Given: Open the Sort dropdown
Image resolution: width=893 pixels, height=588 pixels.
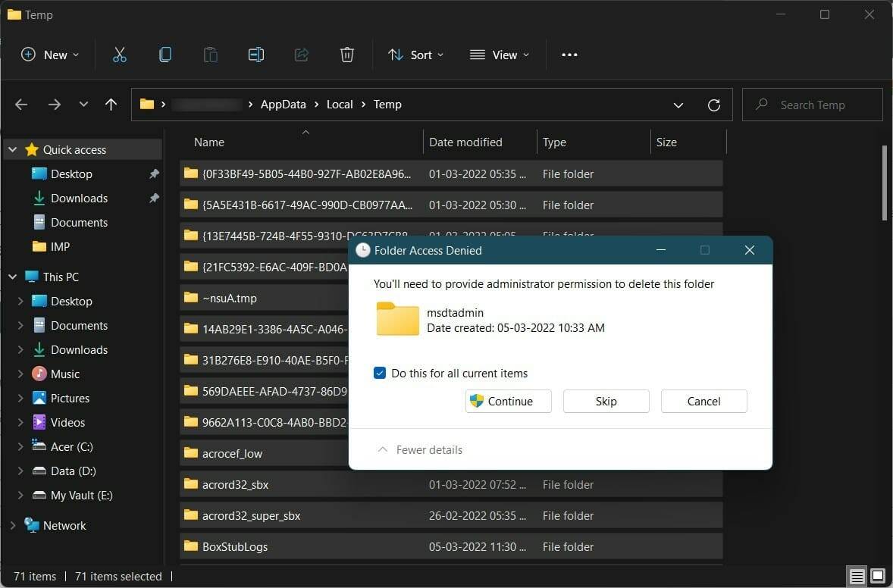Looking at the screenshot, I should tap(414, 54).
